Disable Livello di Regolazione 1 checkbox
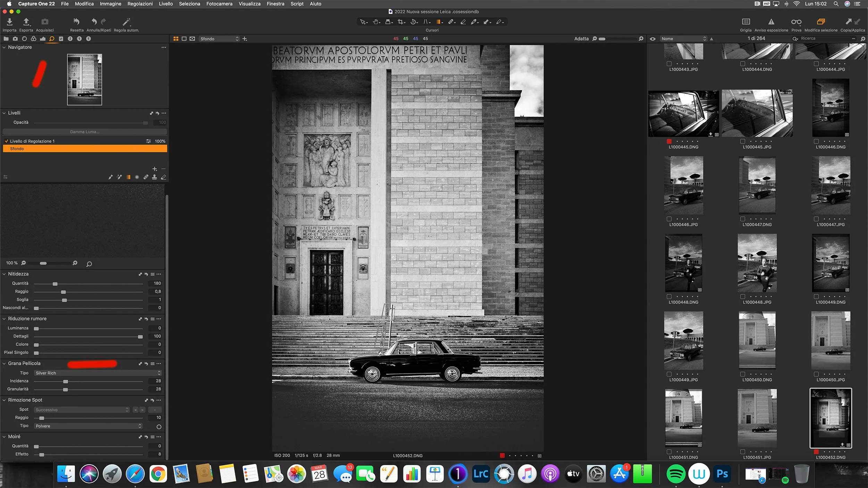This screenshot has width=868, height=488. click(x=6, y=141)
